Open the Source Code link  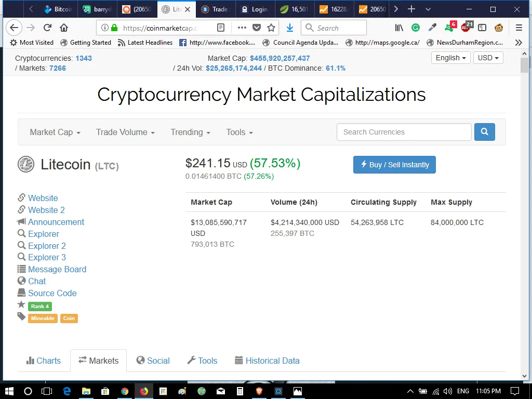pos(52,293)
